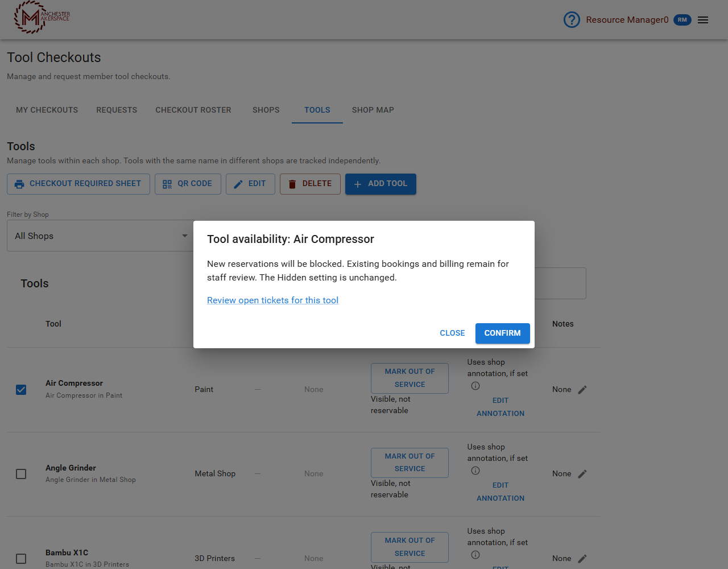Edit annotation for Angle Grinder
The image size is (728, 569).
(x=500, y=492)
